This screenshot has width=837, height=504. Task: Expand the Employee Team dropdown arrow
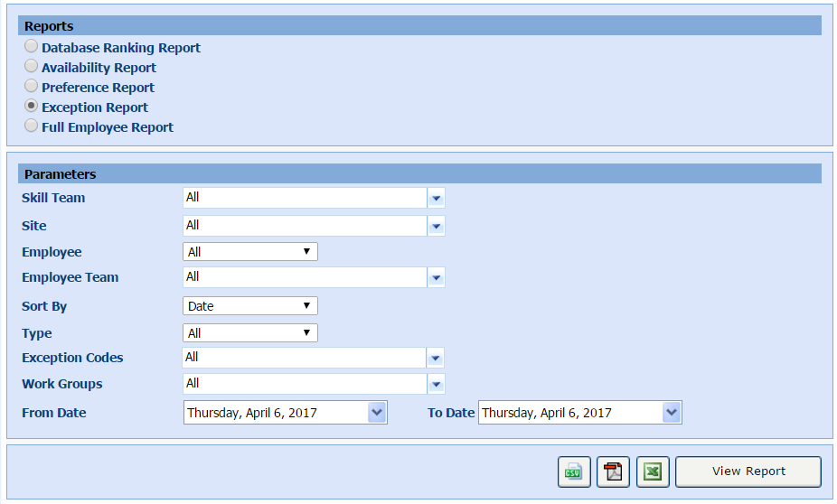coord(436,277)
